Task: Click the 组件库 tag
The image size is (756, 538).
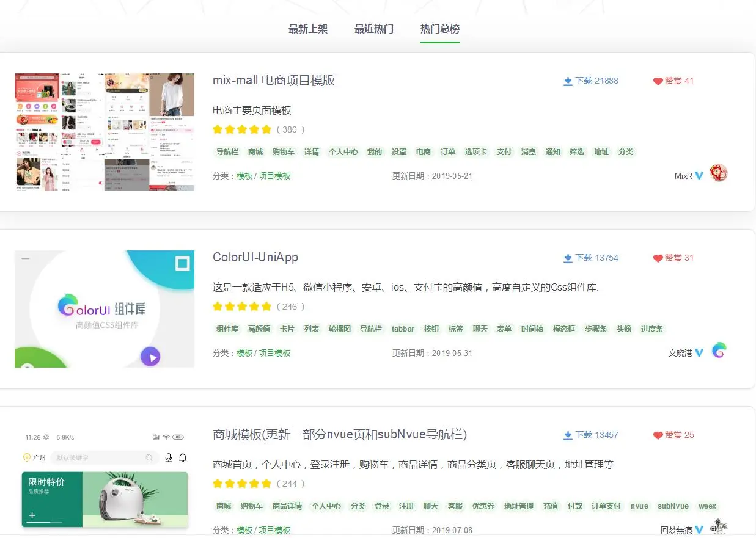Action: [x=227, y=329]
